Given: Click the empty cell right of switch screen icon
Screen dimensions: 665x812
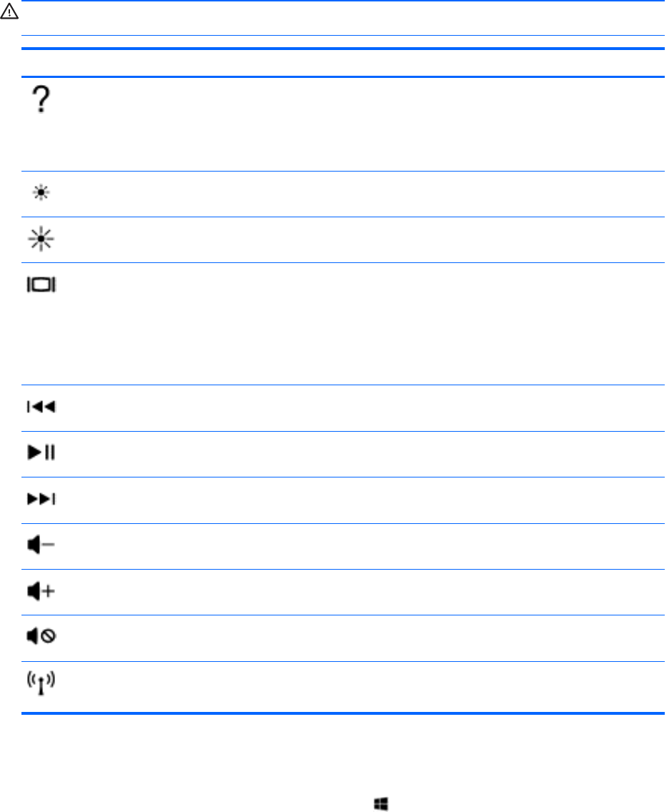Looking at the screenshot, I should (x=343, y=323).
